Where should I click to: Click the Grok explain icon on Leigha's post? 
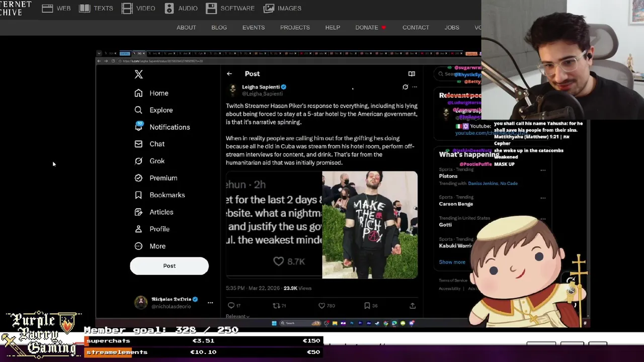(x=405, y=87)
